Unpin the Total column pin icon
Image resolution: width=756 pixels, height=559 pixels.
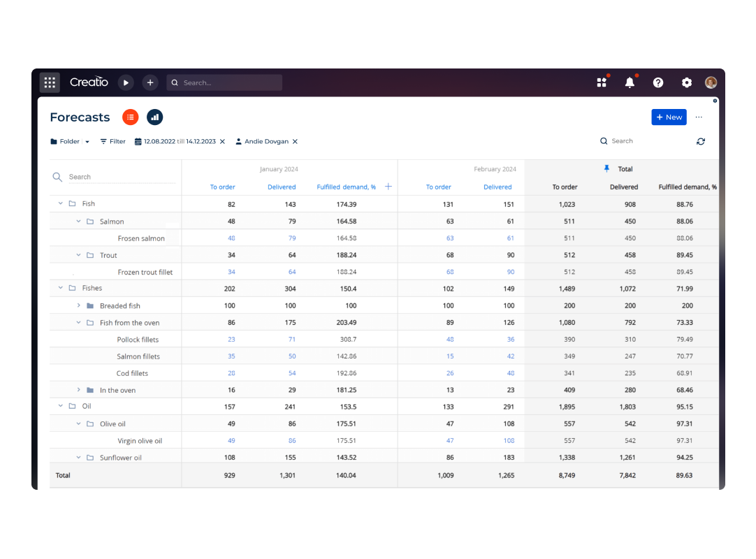[x=606, y=168]
